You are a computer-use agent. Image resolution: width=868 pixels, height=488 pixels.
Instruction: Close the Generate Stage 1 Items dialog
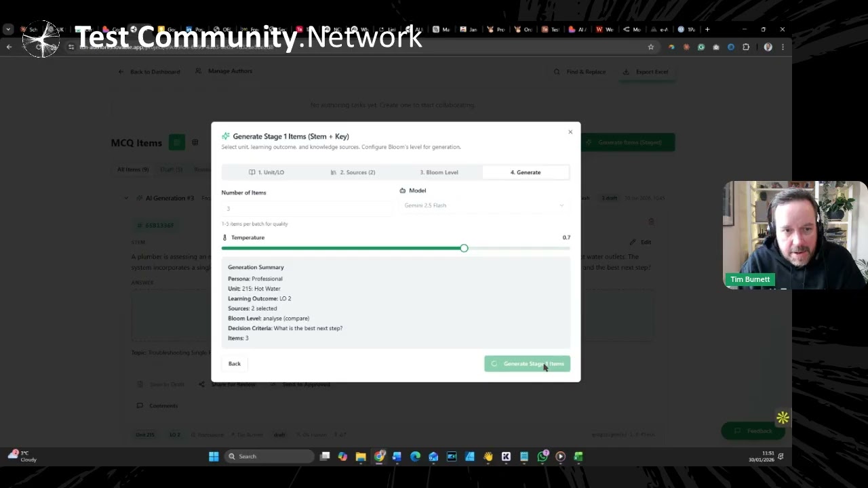tap(570, 132)
